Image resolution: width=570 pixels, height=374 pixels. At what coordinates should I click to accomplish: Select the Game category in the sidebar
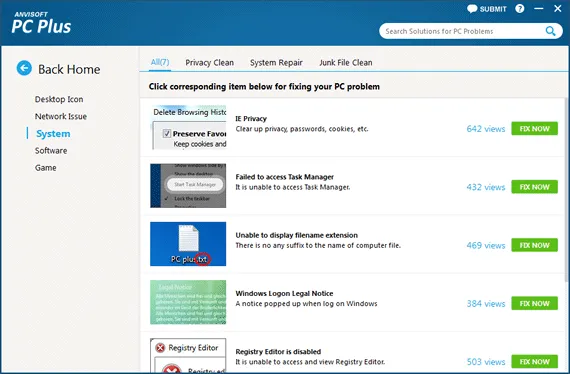click(x=45, y=168)
